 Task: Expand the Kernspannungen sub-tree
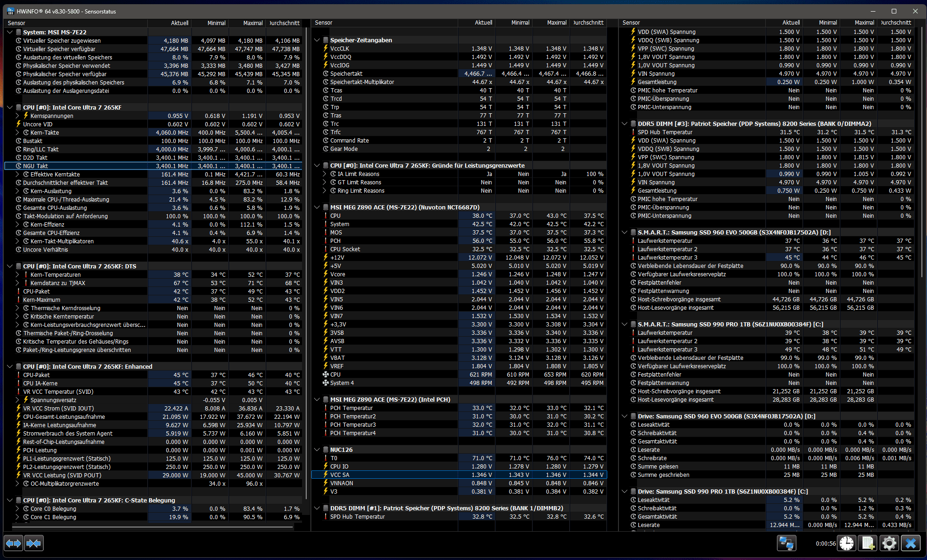(x=17, y=116)
